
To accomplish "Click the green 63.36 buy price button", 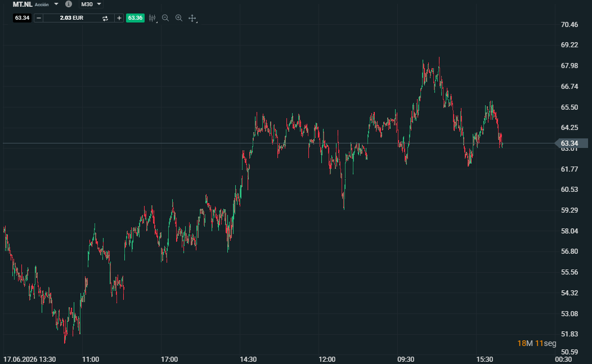I will point(135,18).
